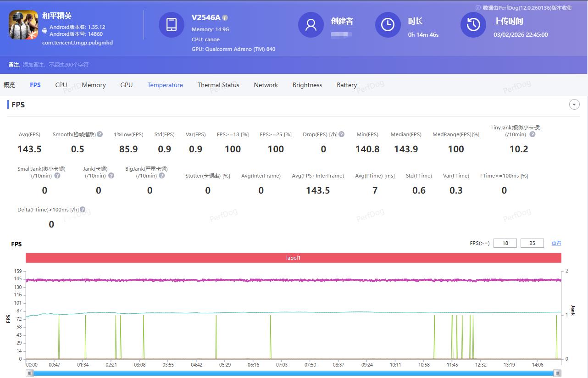The width and height of the screenshot is (588, 378).
Task: Click the duration clock icon
Action: [x=388, y=25]
